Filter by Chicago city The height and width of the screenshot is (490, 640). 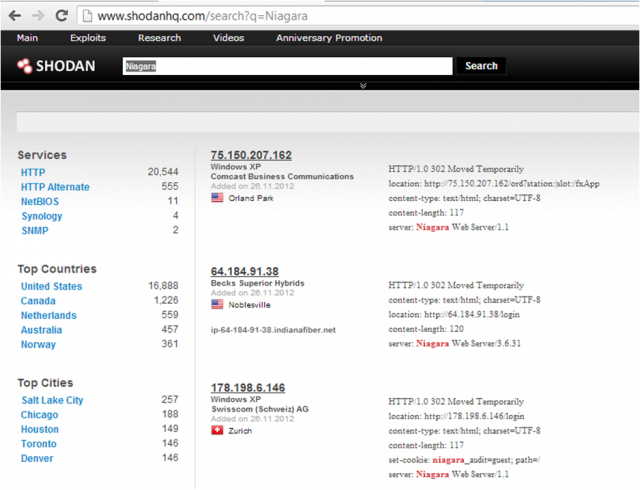pos(40,415)
